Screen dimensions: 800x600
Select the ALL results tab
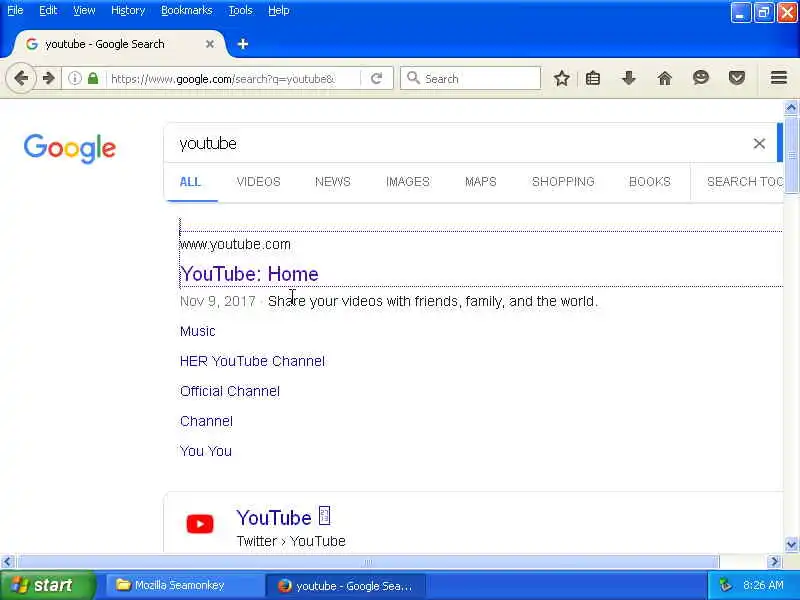190,182
